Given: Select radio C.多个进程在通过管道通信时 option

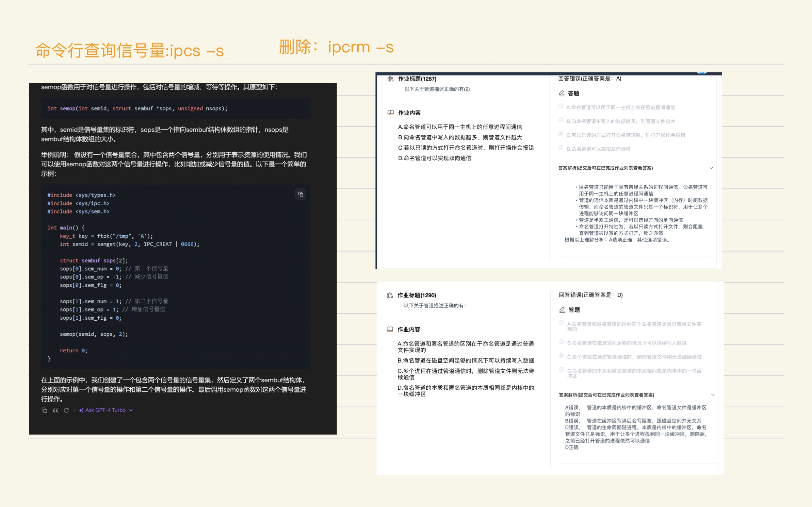Looking at the screenshot, I should (561, 356).
